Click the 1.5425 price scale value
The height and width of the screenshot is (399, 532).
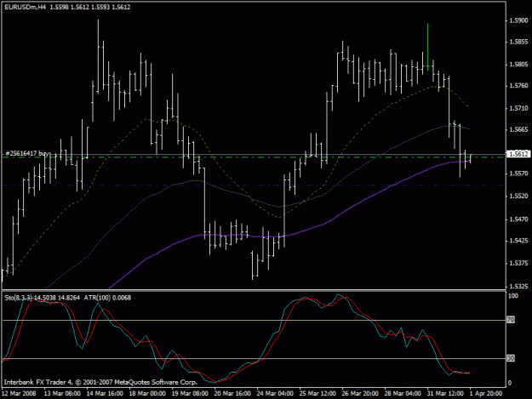[518, 241]
